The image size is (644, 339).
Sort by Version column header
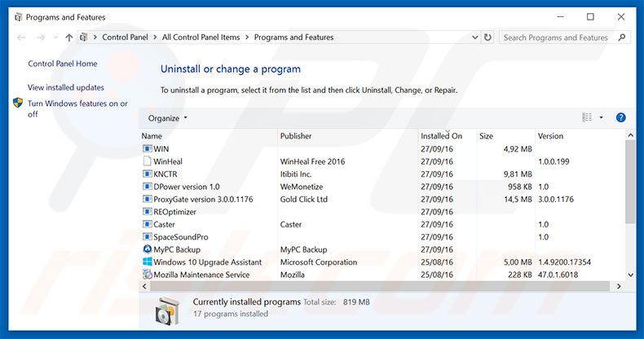[550, 136]
